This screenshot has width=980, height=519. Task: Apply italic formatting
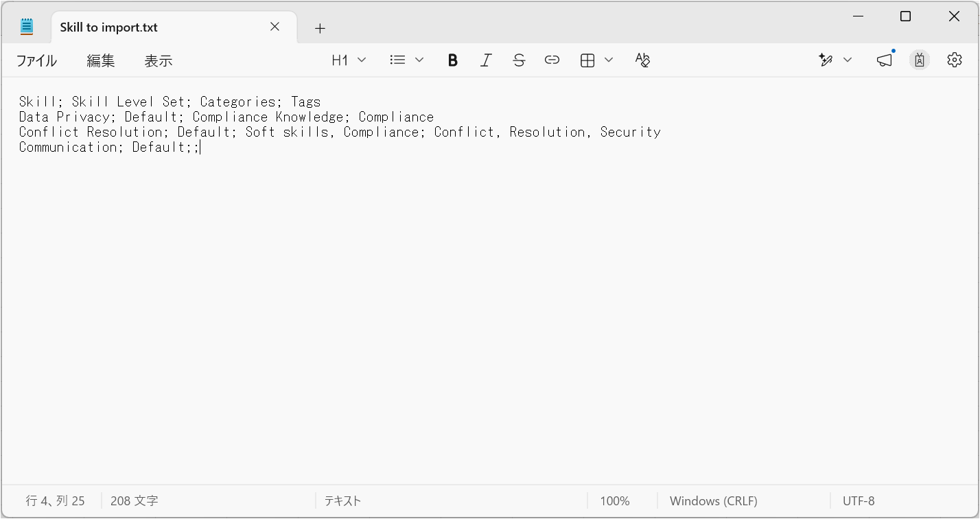click(486, 60)
